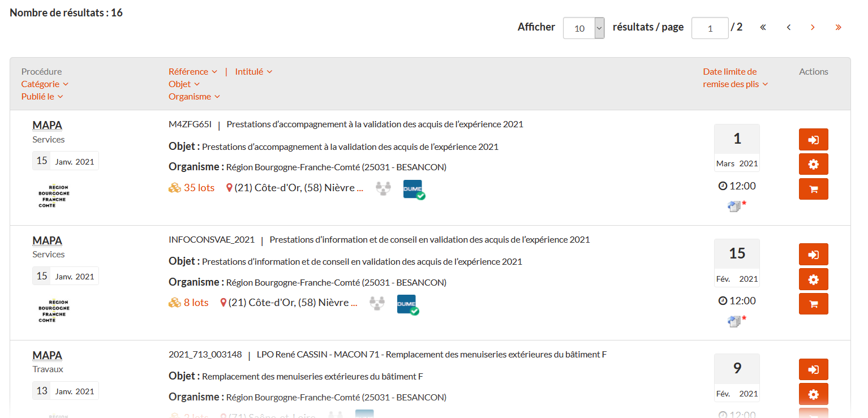868x418 pixels.
Task: Sort results by Intitulé
Action: tap(253, 72)
